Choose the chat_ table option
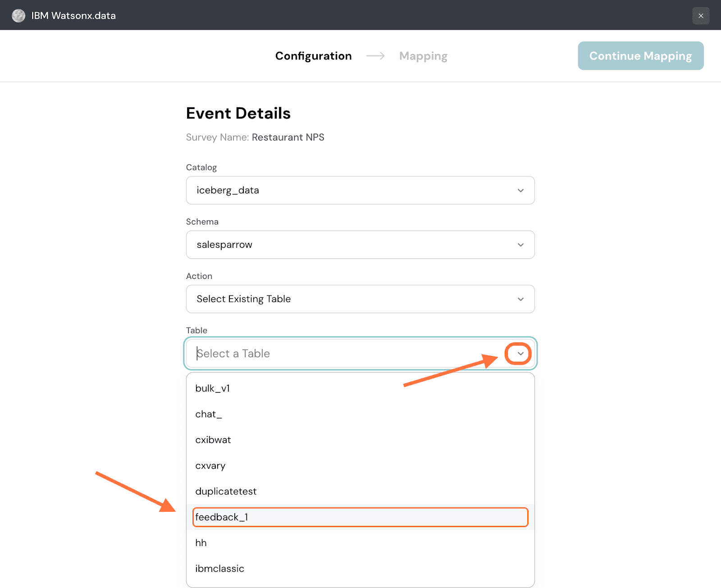This screenshot has height=588, width=721. 209,414
